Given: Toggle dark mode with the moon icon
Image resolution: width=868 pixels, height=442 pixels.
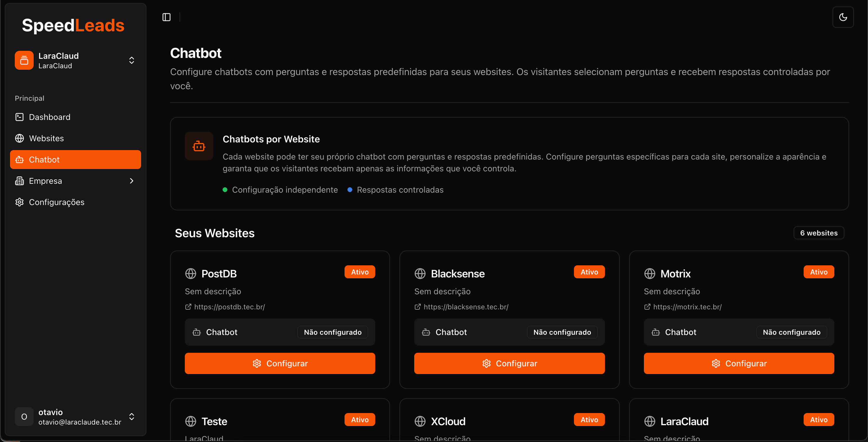Looking at the screenshot, I should pyautogui.click(x=843, y=17).
